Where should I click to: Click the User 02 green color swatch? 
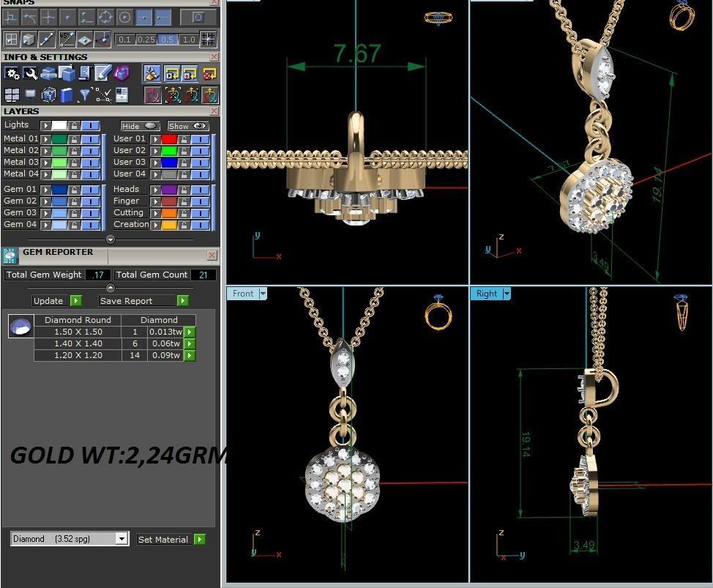click(x=169, y=151)
